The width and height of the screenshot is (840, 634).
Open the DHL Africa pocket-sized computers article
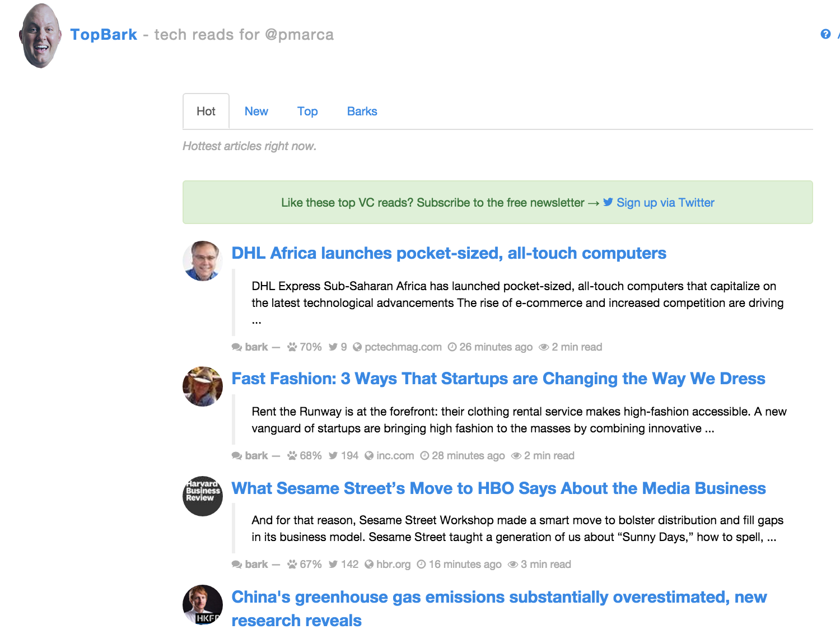449,253
